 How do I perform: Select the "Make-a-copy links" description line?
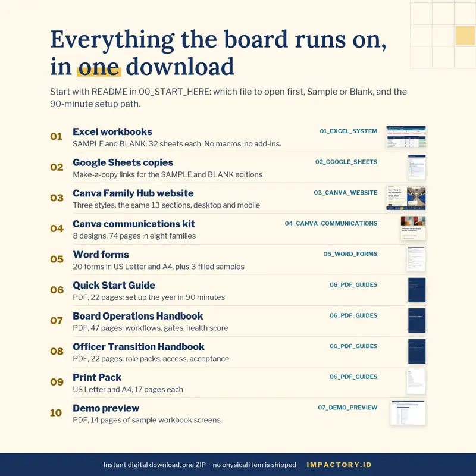click(168, 174)
